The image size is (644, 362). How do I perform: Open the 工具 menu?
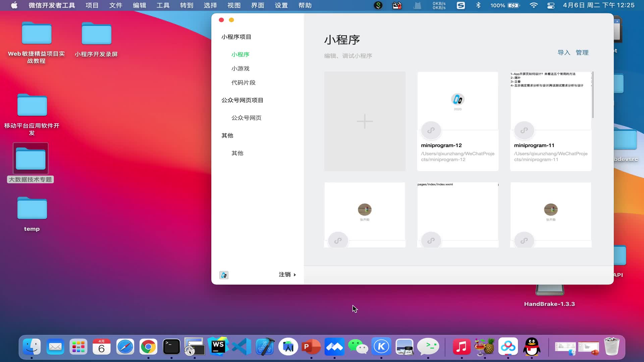pos(163,5)
